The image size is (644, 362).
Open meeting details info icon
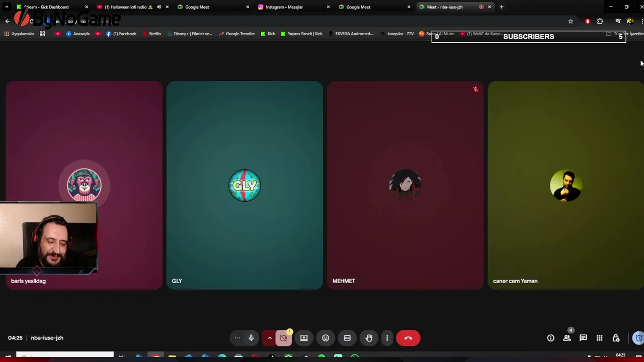[551, 338]
